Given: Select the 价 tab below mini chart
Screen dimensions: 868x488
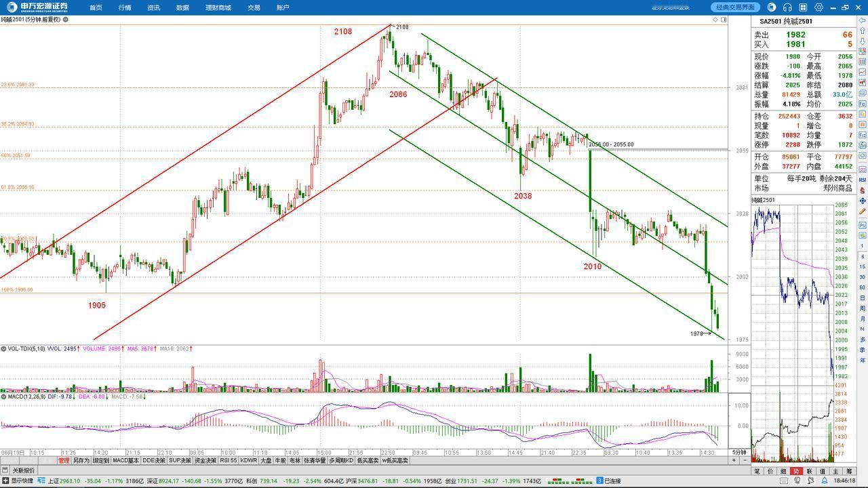Looking at the screenshot, I should point(770,471).
